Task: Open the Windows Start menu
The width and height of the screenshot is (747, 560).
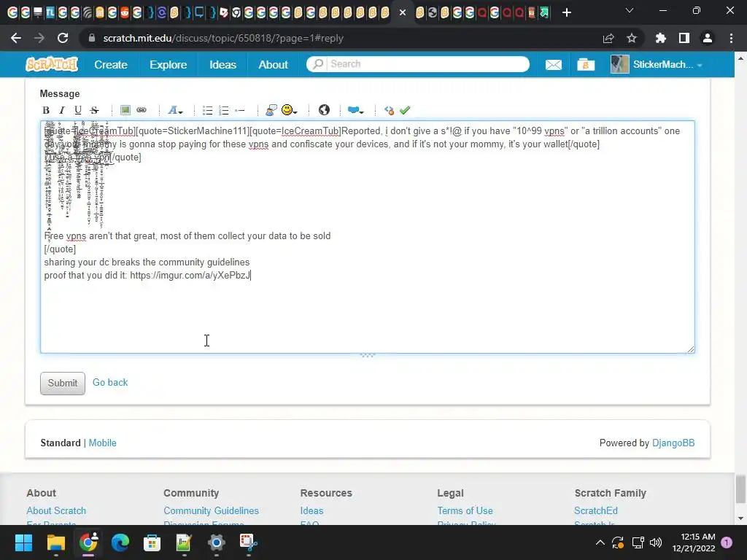Action: click(x=23, y=542)
